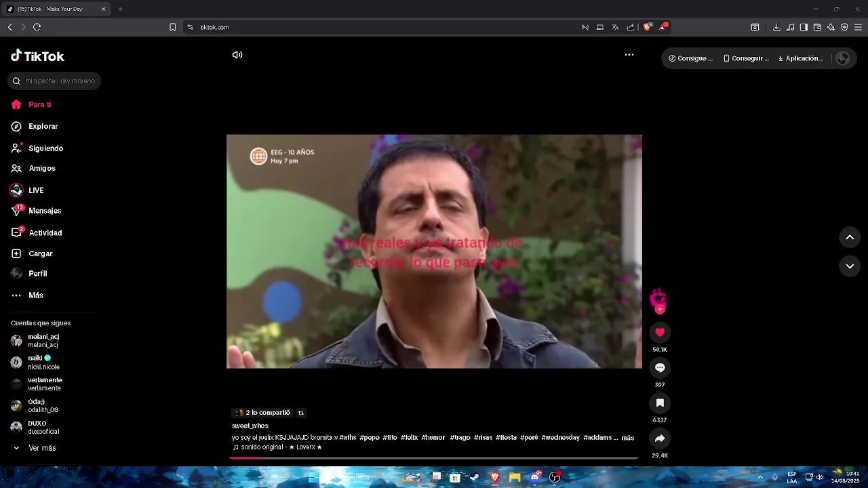Open the browser hamburger menu
The height and width of the screenshot is (488, 868).
(x=858, y=27)
